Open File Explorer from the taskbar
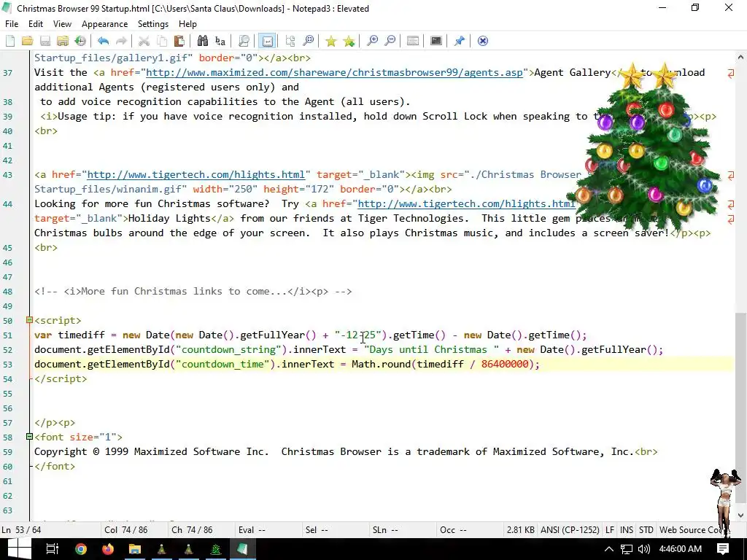747x560 pixels. [135, 549]
